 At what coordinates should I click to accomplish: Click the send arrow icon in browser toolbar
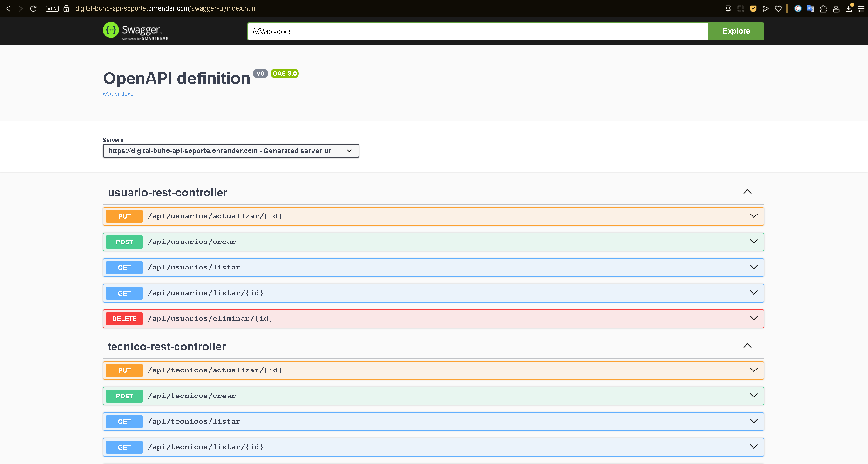click(766, 8)
